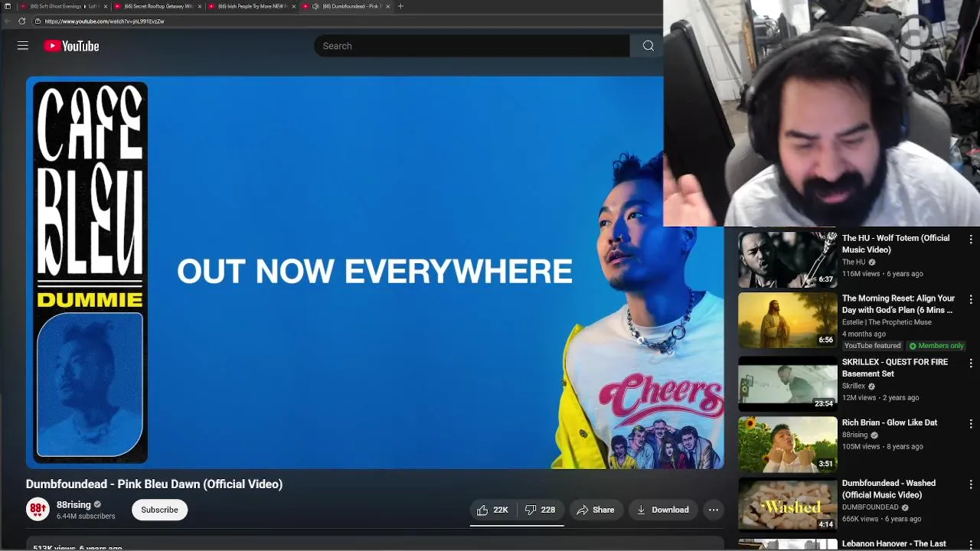Screen dimensions: 980x551
Task: View site information lock icon
Action: pos(38,21)
